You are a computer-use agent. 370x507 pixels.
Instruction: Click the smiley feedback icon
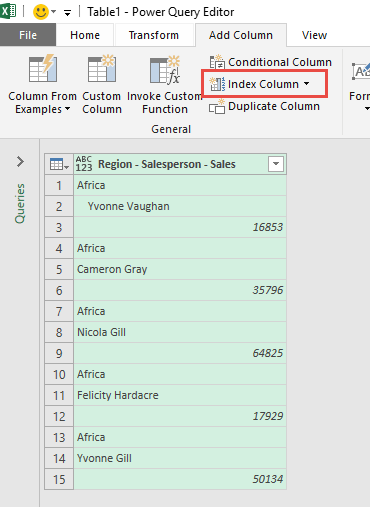[41, 12]
